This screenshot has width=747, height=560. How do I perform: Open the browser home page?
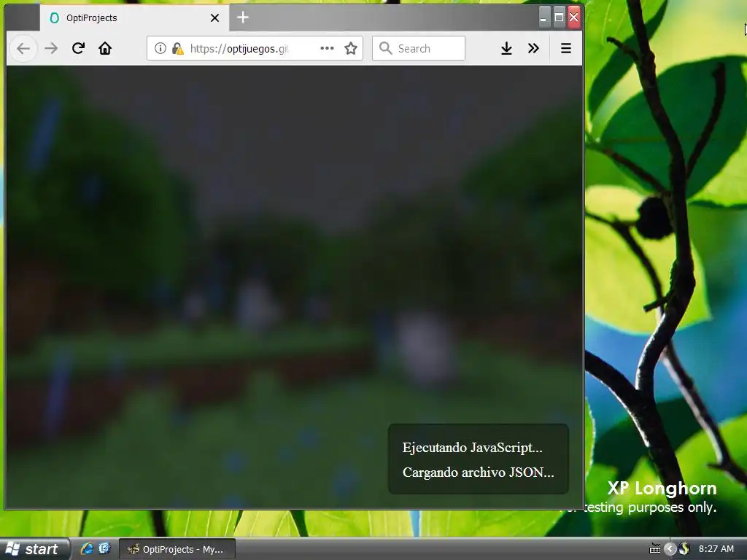105,48
